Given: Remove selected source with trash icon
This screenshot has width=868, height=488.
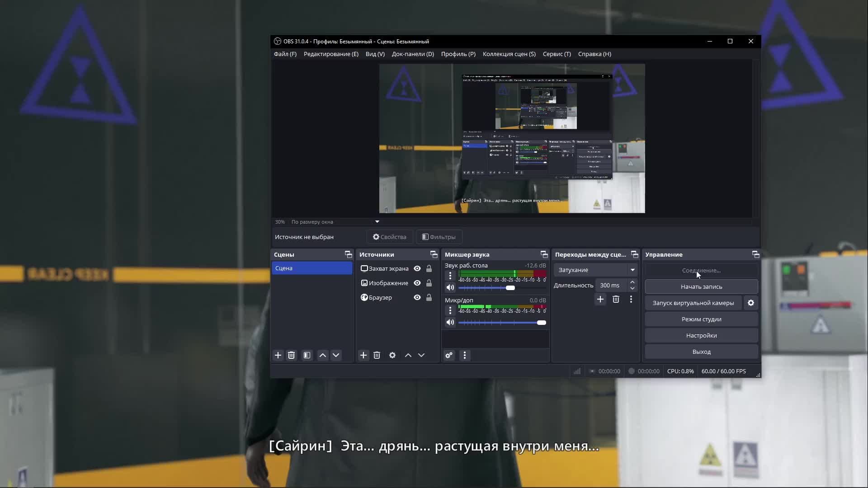Looking at the screenshot, I should tap(377, 356).
